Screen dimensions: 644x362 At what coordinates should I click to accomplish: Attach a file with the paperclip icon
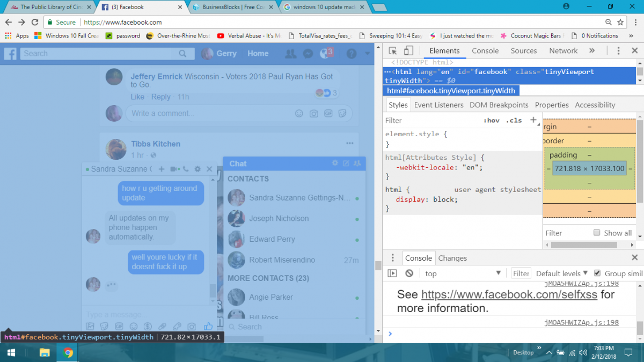[162, 326]
